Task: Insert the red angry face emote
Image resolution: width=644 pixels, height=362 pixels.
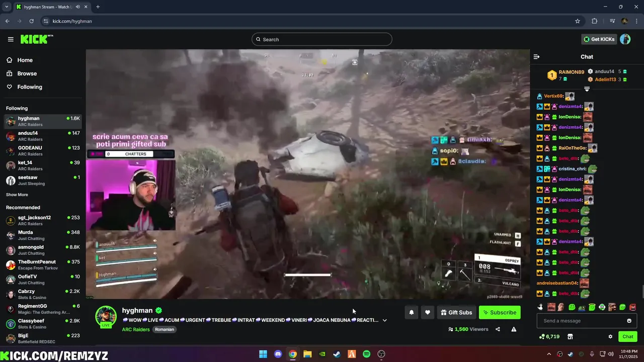Action: [632, 307]
